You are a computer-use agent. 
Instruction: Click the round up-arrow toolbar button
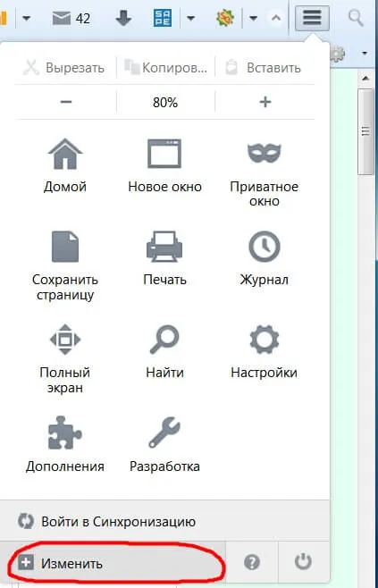pos(276,18)
